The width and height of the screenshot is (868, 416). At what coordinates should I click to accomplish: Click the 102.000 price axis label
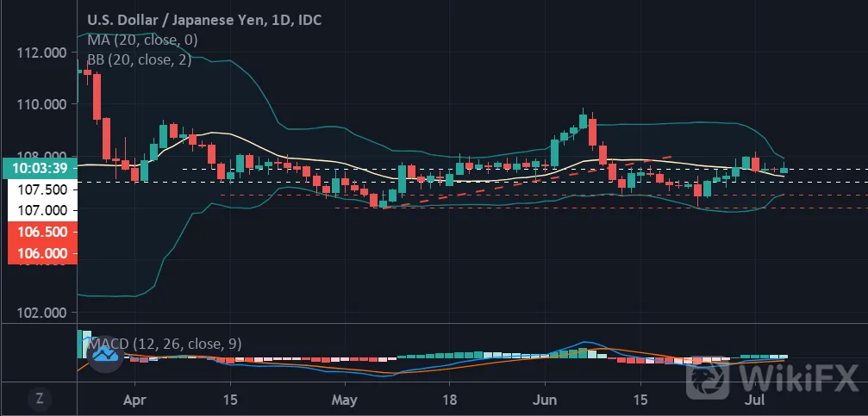pos(42,313)
